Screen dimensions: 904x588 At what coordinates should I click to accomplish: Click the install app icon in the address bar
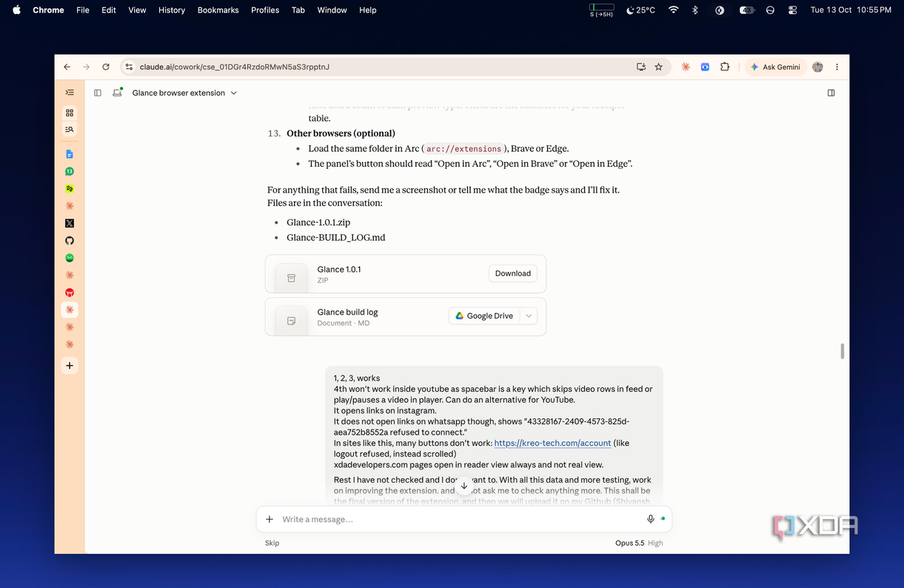[x=641, y=67]
